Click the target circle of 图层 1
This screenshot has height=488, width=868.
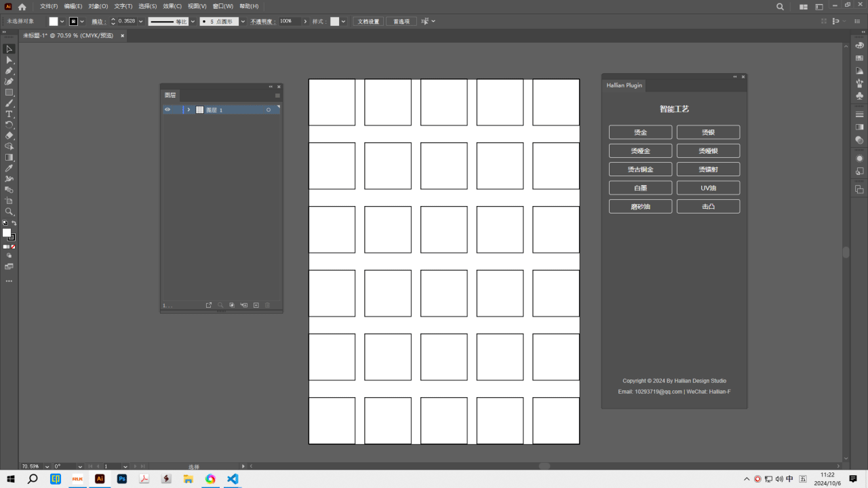(269, 110)
